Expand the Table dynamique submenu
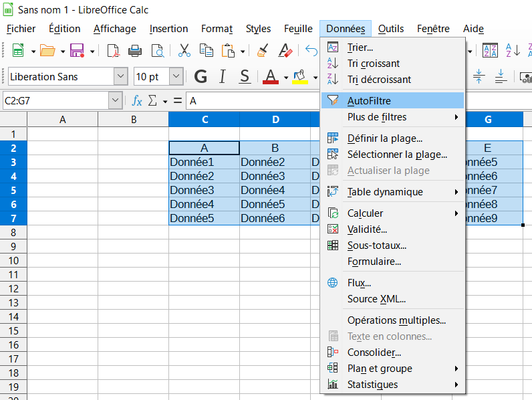The height and width of the screenshot is (400, 532). tap(393, 192)
